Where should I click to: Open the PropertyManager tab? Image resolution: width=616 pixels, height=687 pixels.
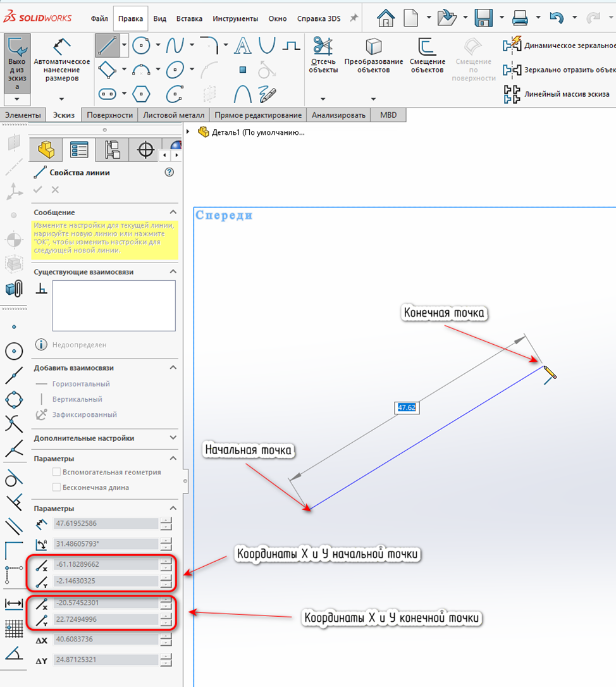pyautogui.click(x=79, y=150)
